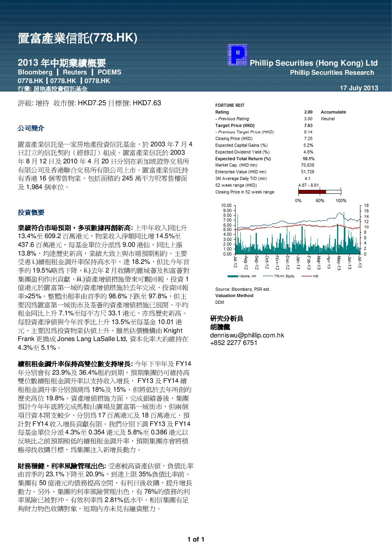Viewport: 392px width, 555px height.
Task: Select the heading 2013 年中期業績概要
Action: tap(62, 63)
